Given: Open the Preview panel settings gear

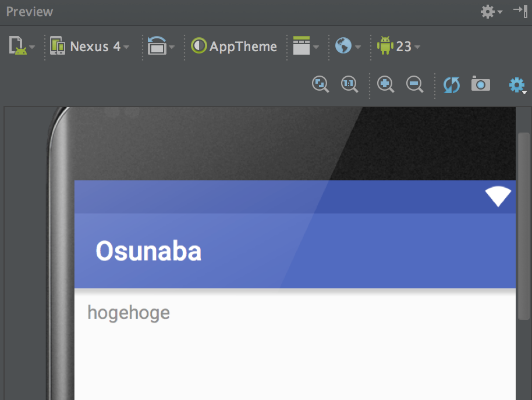Looking at the screenshot, I should tap(491, 12).
